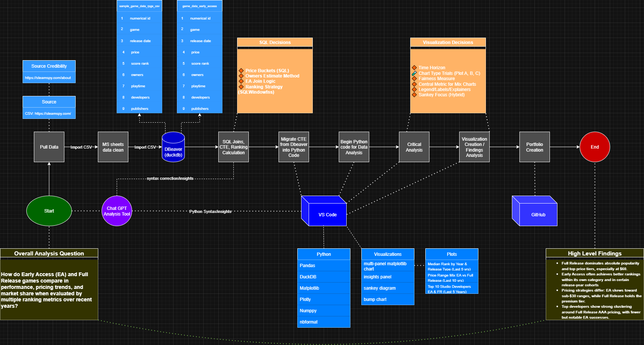Click the test tube icon beside Chart Type Trials

click(x=414, y=73)
